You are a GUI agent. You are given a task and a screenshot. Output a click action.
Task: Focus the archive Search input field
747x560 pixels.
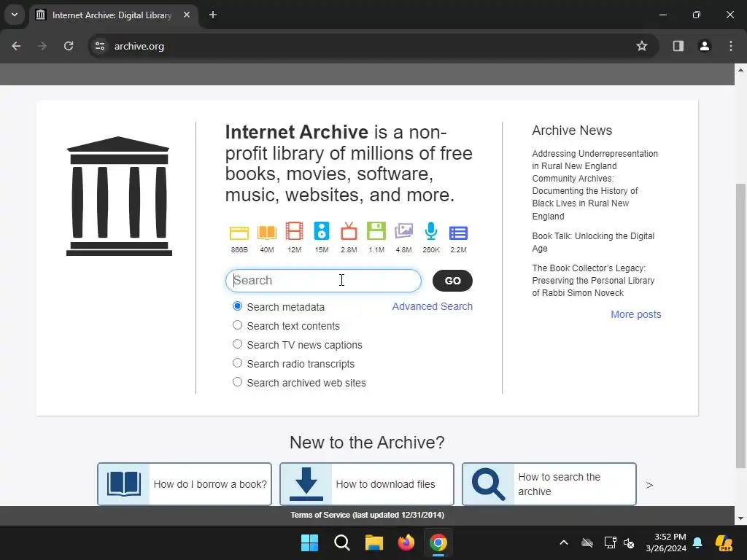pyautogui.click(x=323, y=281)
